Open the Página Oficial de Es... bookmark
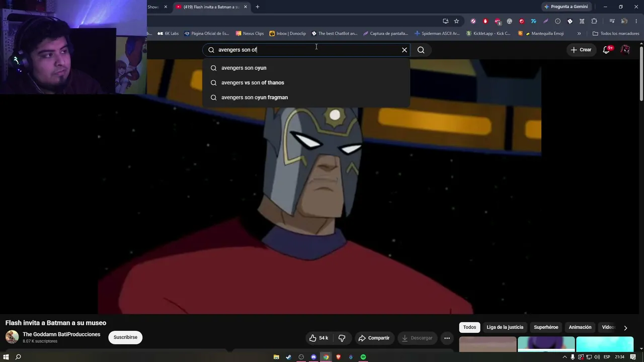 (x=207, y=34)
